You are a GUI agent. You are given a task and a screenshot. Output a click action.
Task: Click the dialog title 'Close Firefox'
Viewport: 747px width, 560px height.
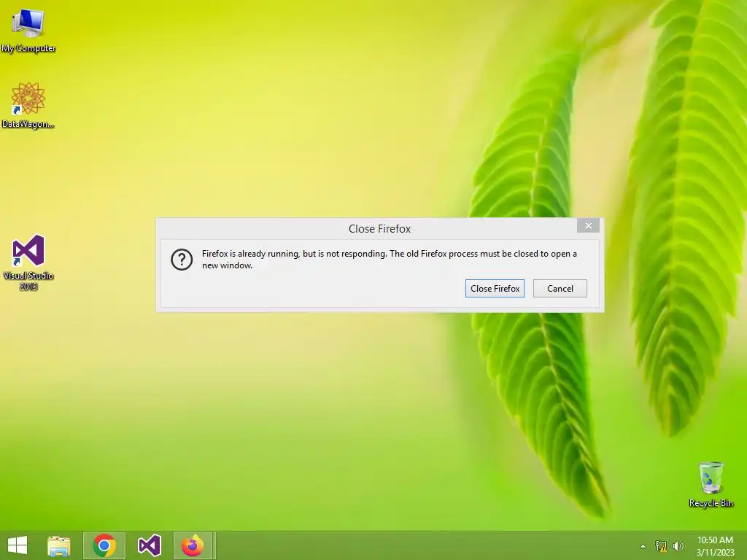tap(379, 228)
